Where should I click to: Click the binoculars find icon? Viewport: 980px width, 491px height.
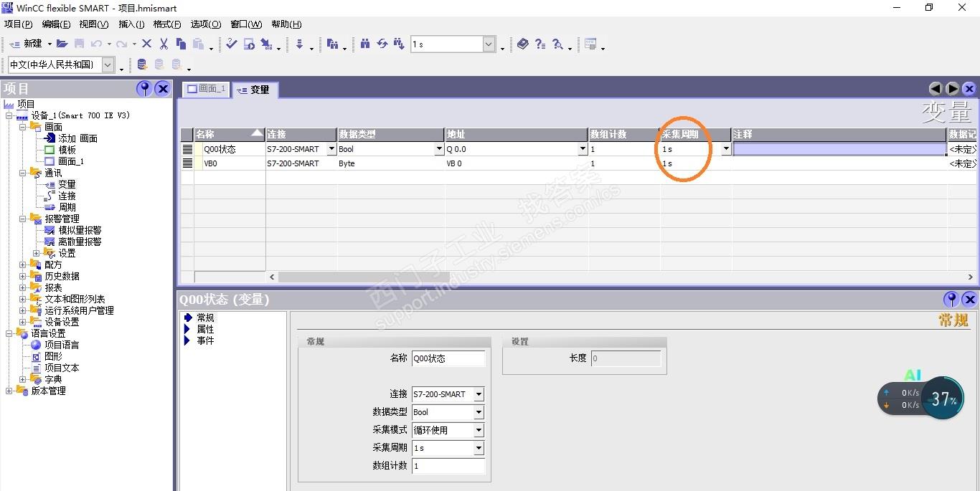click(x=365, y=44)
